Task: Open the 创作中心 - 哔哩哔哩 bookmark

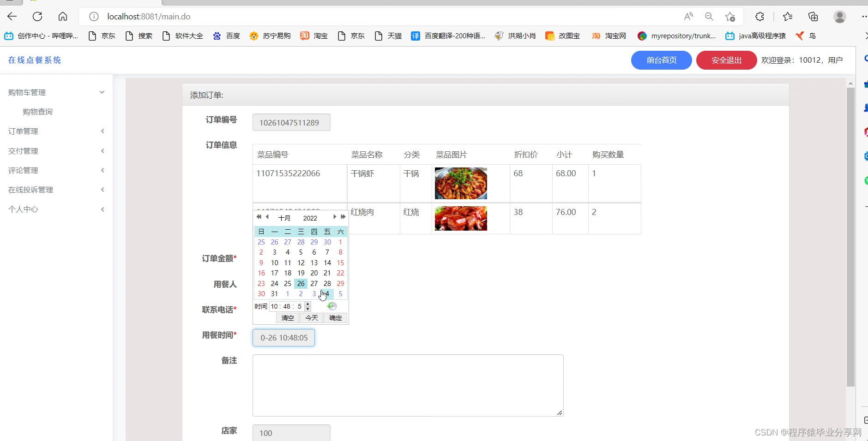Action: click(41, 36)
